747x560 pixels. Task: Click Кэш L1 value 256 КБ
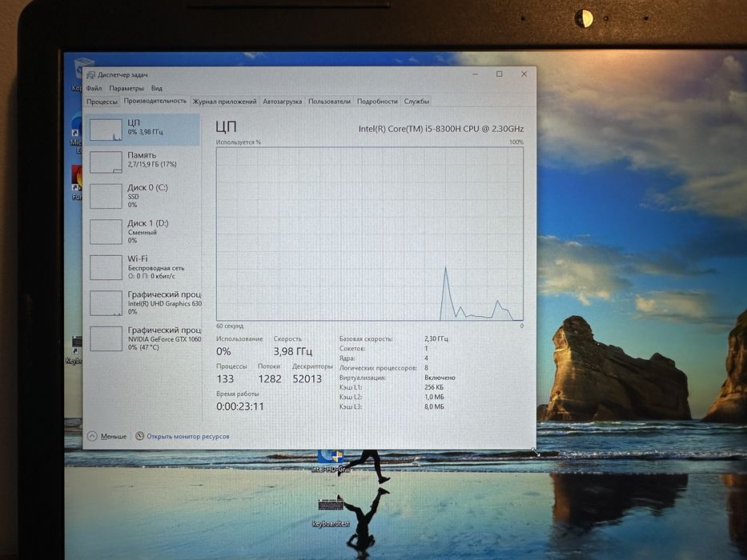click(x=433, y=387)
